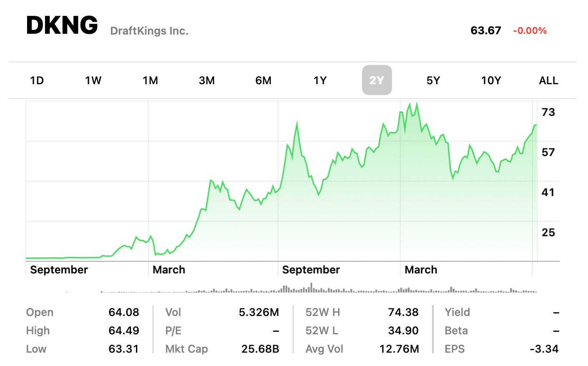The height and width of the screenshot is (366, 588).
Task: Click the P/E label
Action: click(173, 331)
